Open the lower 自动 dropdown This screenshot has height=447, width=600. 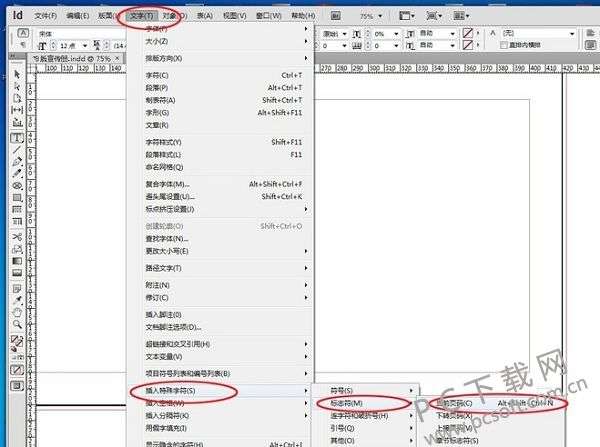tap(453, 46)
